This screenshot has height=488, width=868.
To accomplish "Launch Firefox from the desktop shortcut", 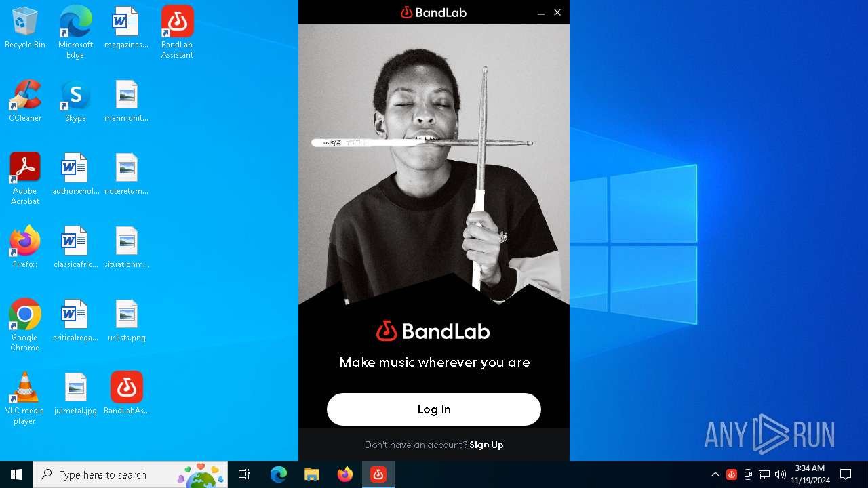I will coord(25,248).
